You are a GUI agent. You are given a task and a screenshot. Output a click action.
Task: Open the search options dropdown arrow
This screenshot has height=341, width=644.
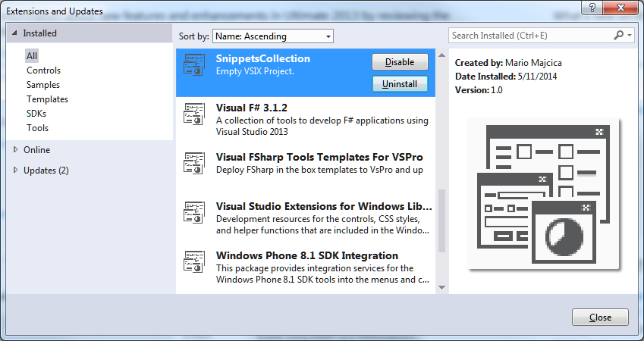(630, 36)
